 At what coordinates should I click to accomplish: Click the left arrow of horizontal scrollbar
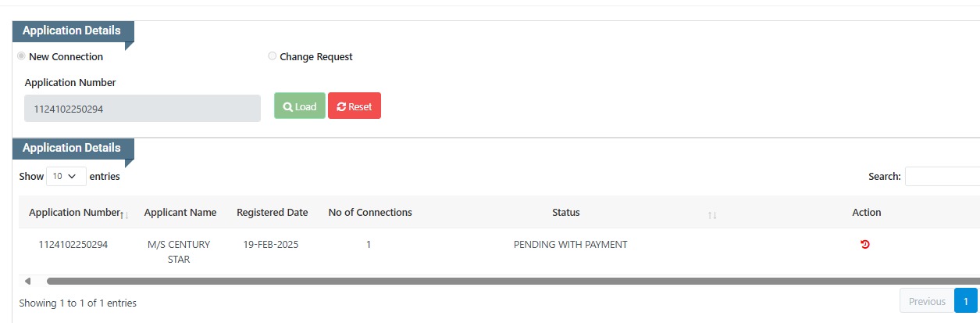click(28, 281)
